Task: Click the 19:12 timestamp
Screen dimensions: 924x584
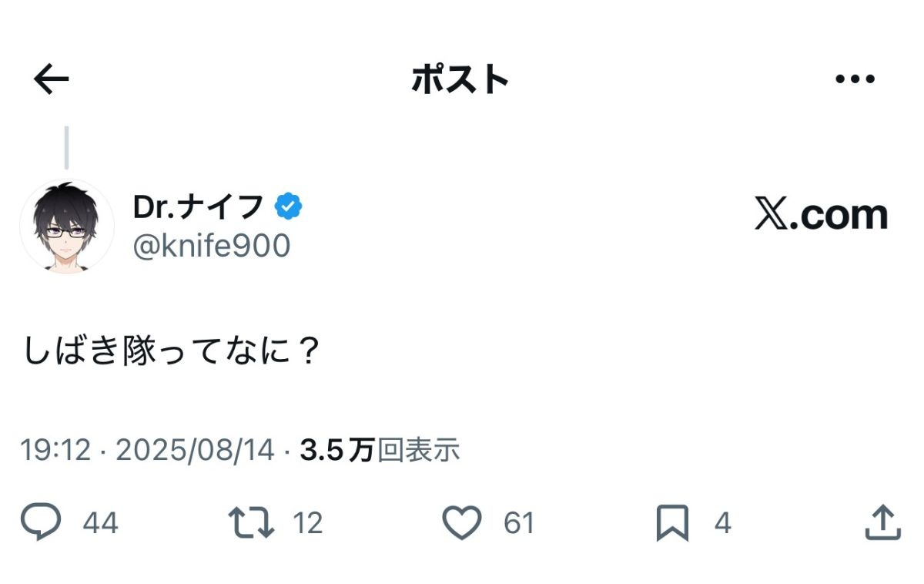Action: [x=55, y=450]
